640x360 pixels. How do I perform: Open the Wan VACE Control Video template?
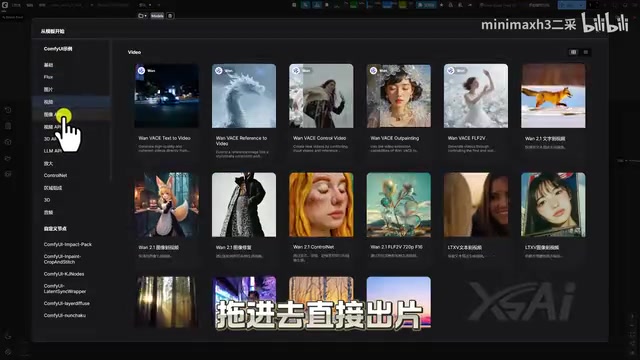tap(321, 96)
